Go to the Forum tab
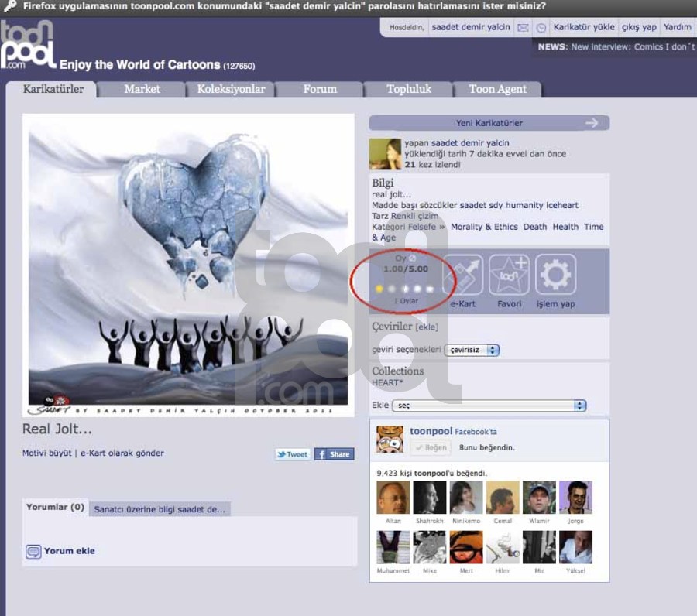Viewport: 697px width, 616px height. 320,89
